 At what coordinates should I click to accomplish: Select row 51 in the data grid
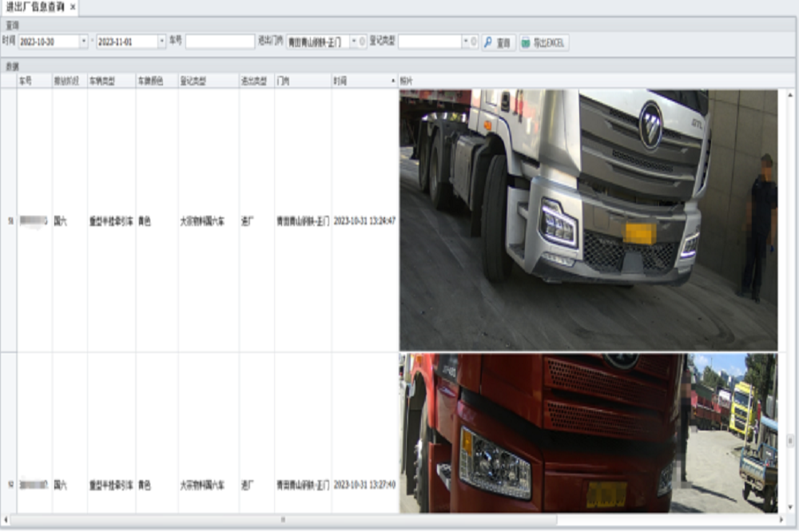[x=10, y=220]
